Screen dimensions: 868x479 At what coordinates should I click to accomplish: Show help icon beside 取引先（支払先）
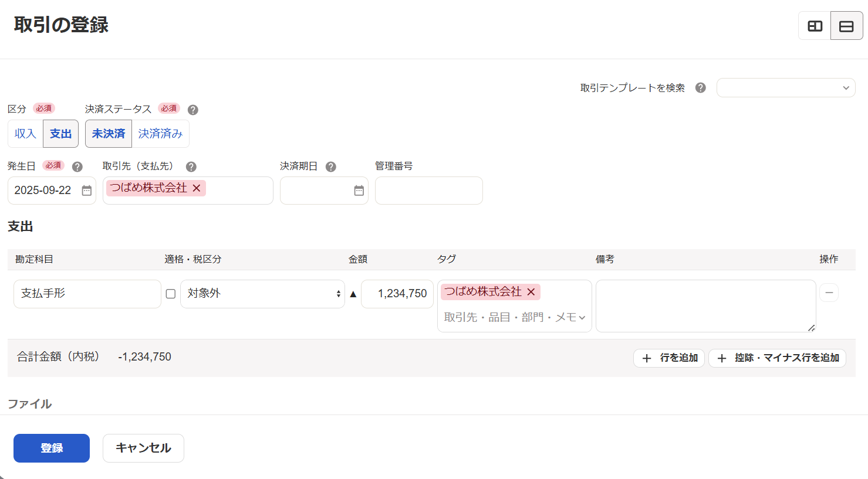coord(191,167)
